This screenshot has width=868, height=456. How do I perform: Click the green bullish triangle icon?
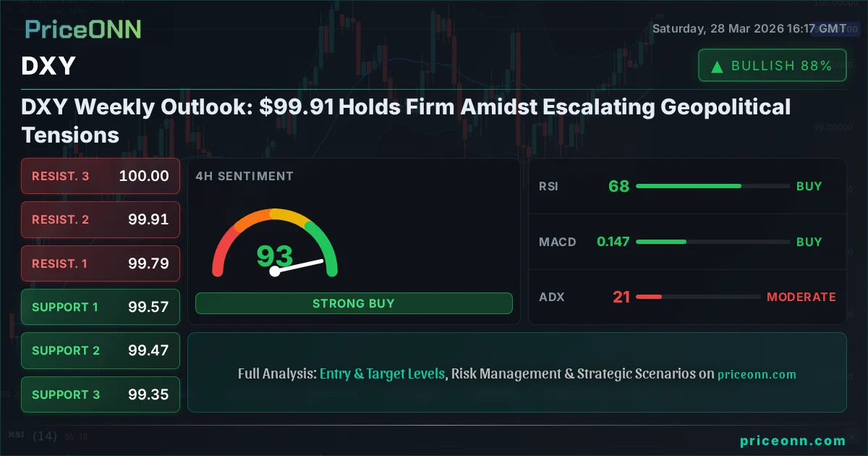coord(718,67)
